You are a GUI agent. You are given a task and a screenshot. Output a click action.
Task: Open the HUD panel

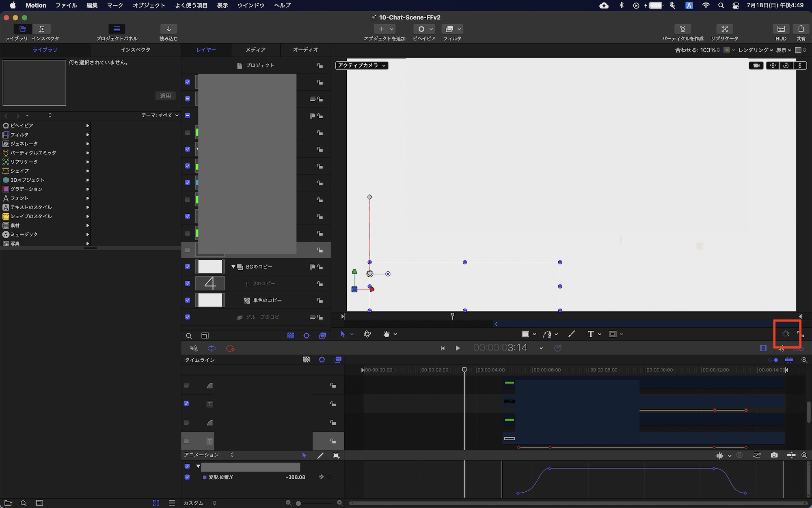point(781,29)
